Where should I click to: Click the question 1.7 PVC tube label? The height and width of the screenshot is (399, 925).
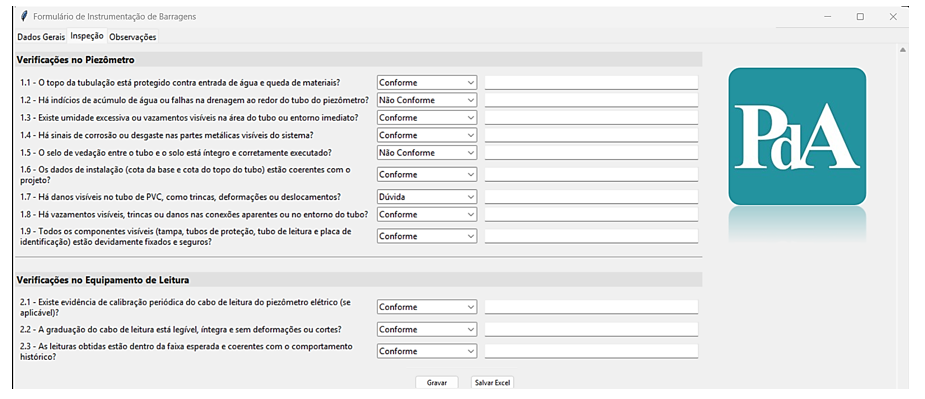(x=180, y=197)
